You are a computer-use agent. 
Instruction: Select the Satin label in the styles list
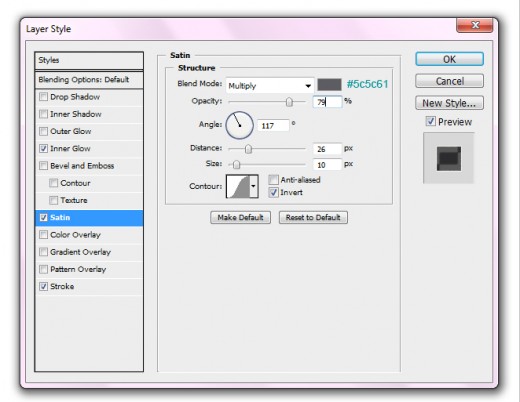60,218
